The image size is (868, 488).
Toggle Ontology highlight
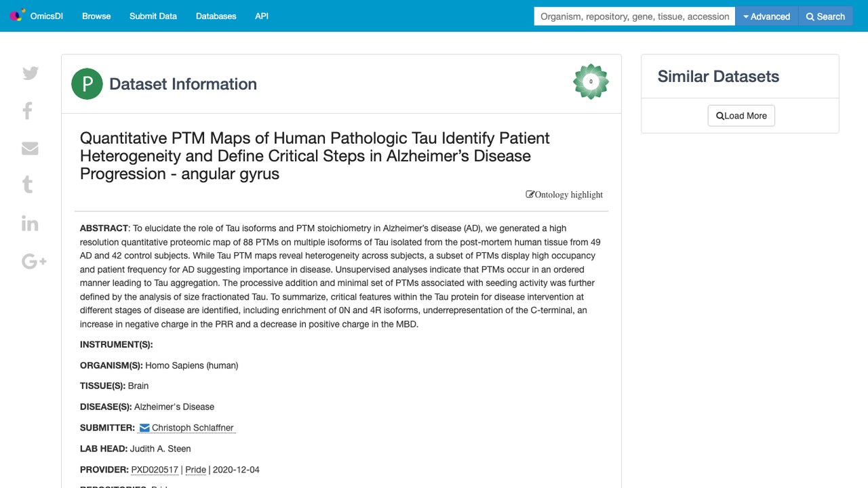coord(564,195)
